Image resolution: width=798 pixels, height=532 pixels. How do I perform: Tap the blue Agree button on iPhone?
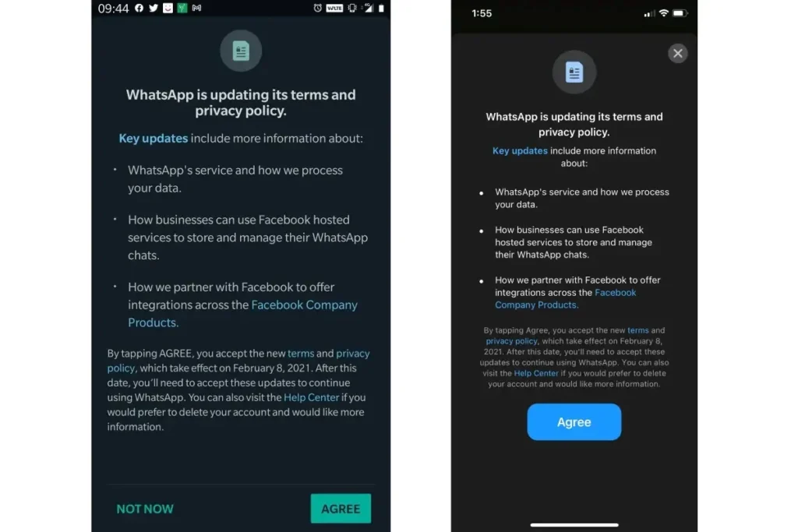pos(574,422)
